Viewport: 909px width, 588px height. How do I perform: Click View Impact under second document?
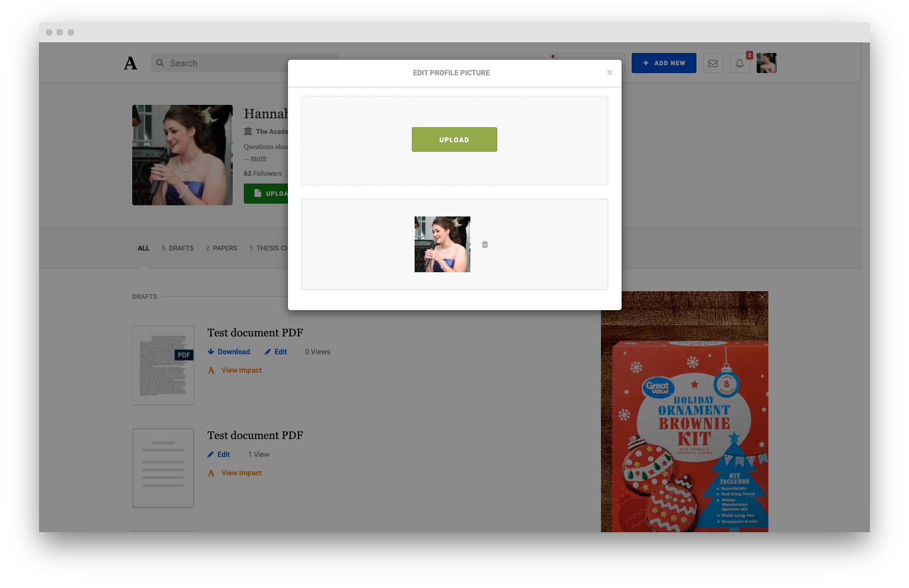click(x=241, y=473)
